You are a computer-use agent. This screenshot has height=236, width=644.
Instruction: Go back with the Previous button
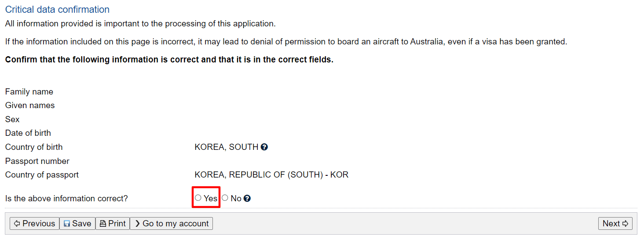(x=34, y=224)
